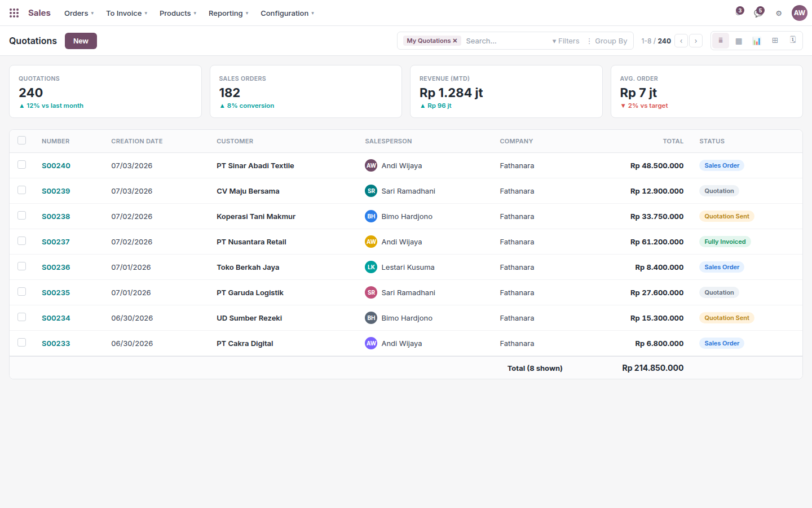Open quotation S00235 link

pyautogui.click(x=56, y=292)
